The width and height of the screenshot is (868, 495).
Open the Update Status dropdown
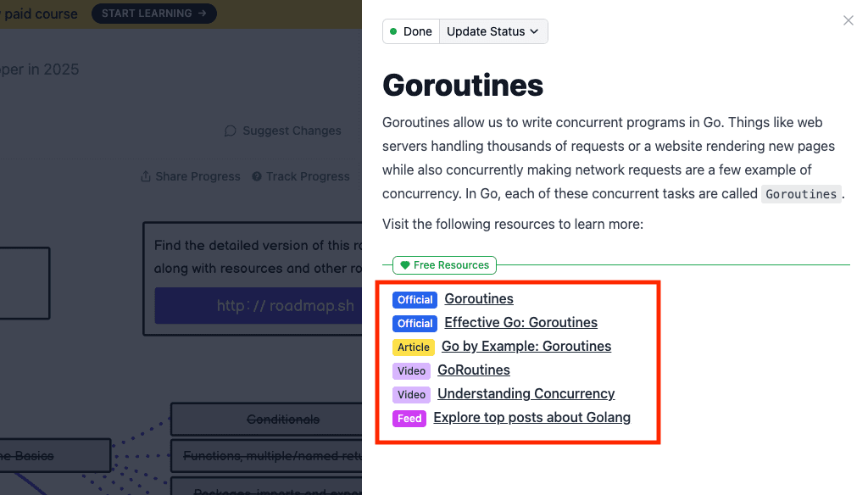pos(492,31)
